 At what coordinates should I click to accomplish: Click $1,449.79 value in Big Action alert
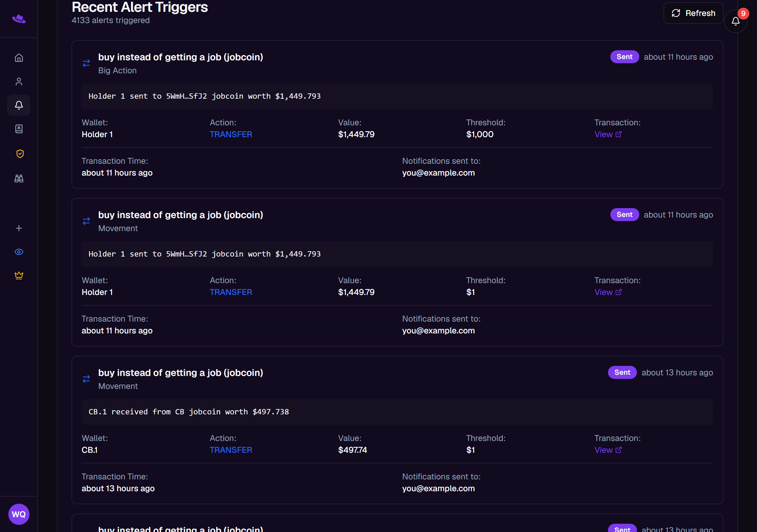[356, 134]
